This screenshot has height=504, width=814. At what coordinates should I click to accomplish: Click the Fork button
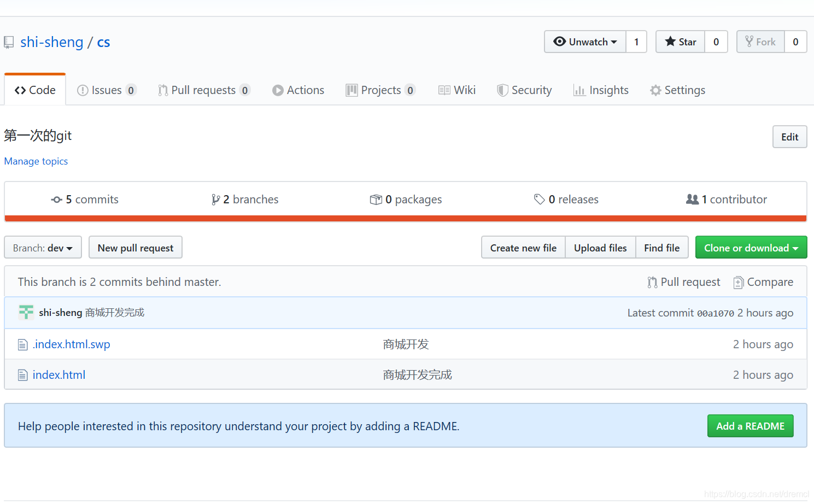(x=760, y=42)
